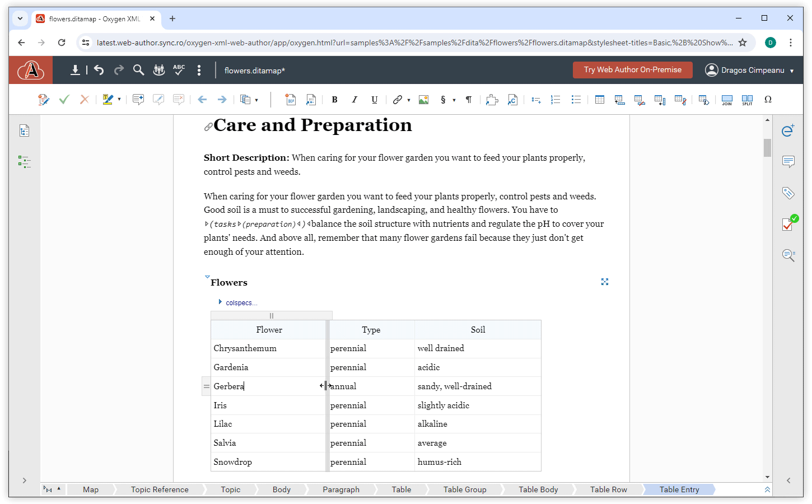Viewport: 812px width, 504px height.
Task: Select Paragraph in the breadcrumb
Action: 340,489
